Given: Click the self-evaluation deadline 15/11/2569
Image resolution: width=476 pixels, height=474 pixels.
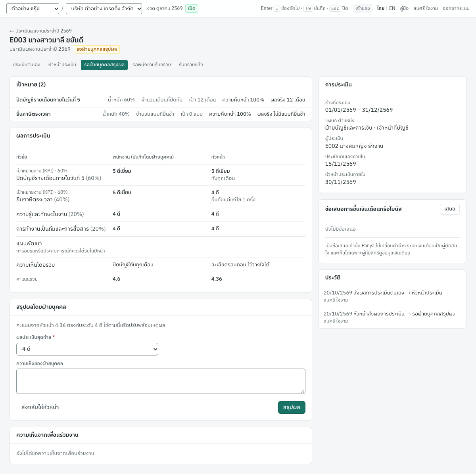Looking at the screenshot, I should [x=341, y=164].
